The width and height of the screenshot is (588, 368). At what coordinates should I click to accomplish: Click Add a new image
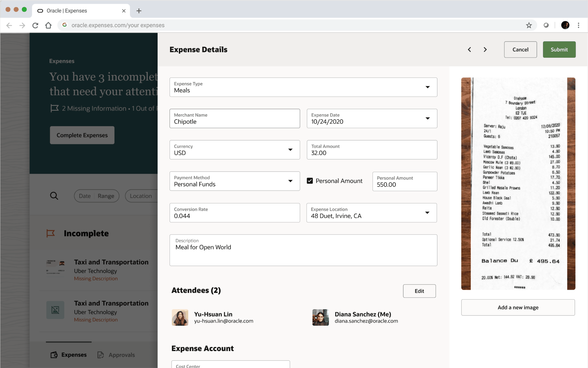[518, 307]
